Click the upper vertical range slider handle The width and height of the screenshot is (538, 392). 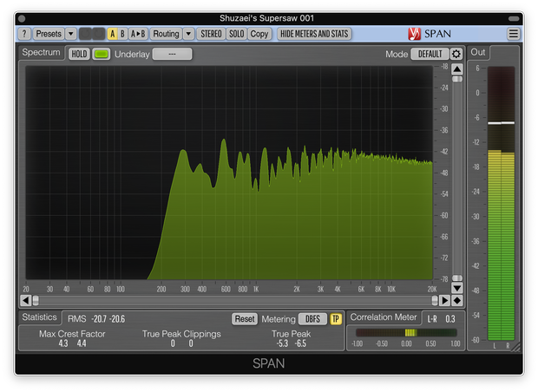click(456, 79)
